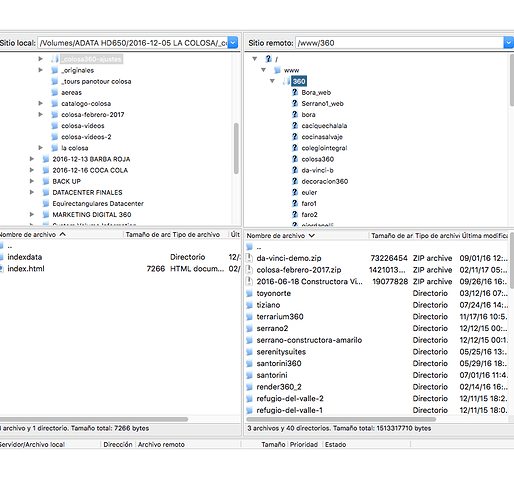Click the Sitio remoto path field
Screen dimensions: 514x500
click(399, 43)
